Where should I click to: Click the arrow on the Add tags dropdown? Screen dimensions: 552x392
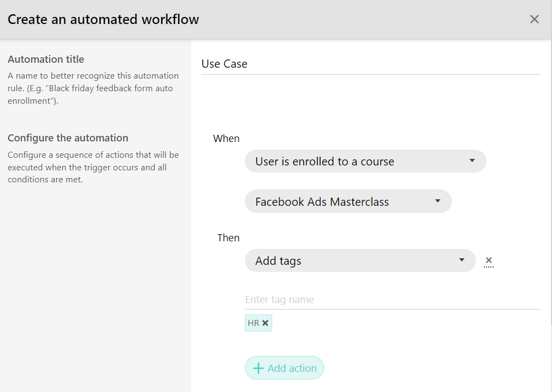click(462, 260)
